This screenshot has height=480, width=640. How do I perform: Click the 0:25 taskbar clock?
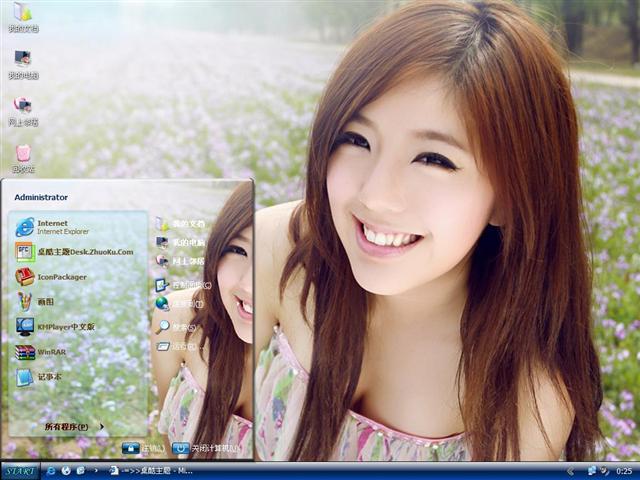(624, 471)
